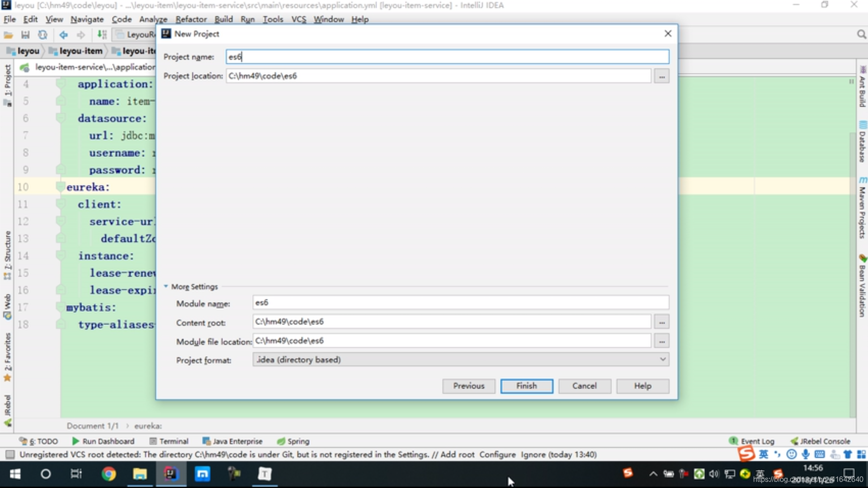Open the Java Enterprise tool window
The height and width of the screenshot is (488, 868).
(232, 441)
